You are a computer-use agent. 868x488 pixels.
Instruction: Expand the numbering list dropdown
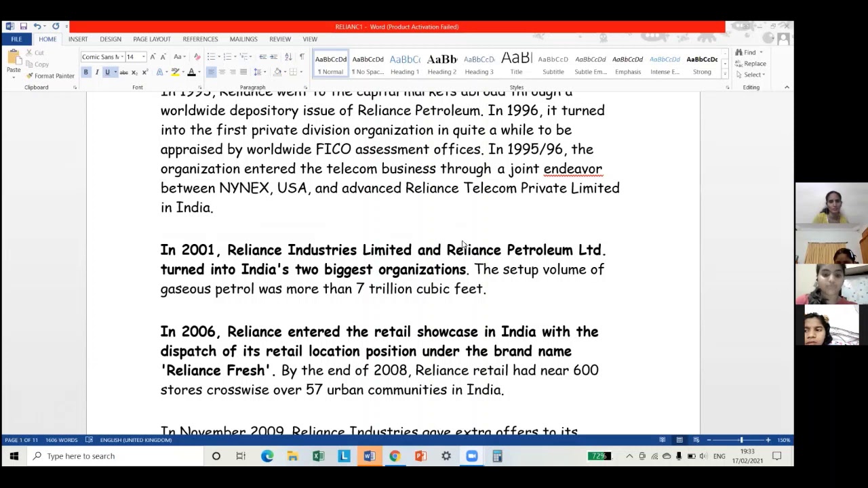click(235, 57)
